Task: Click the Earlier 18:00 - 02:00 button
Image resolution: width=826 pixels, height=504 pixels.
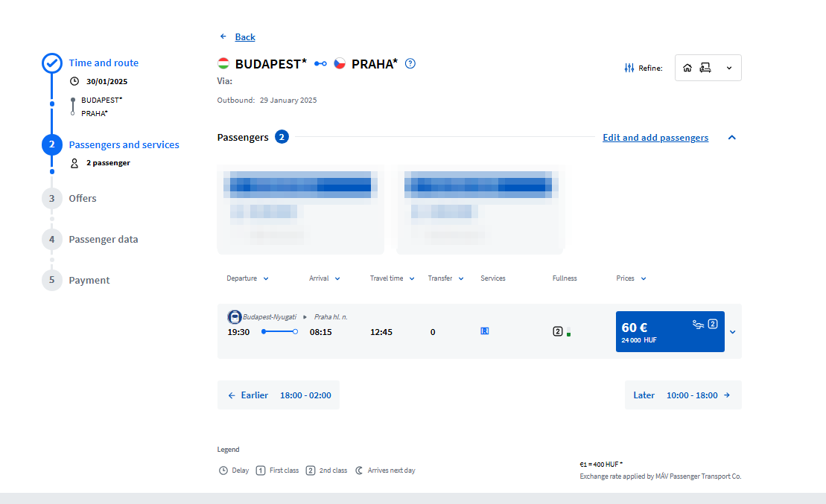Action: [279, 395]
